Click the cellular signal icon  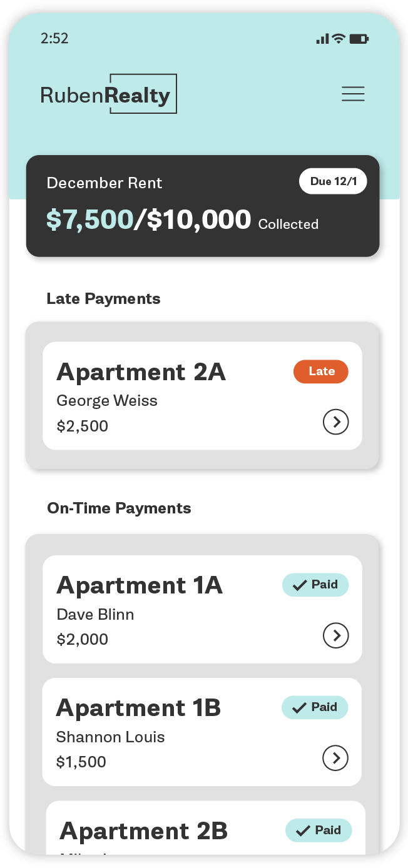coord(321,38)
